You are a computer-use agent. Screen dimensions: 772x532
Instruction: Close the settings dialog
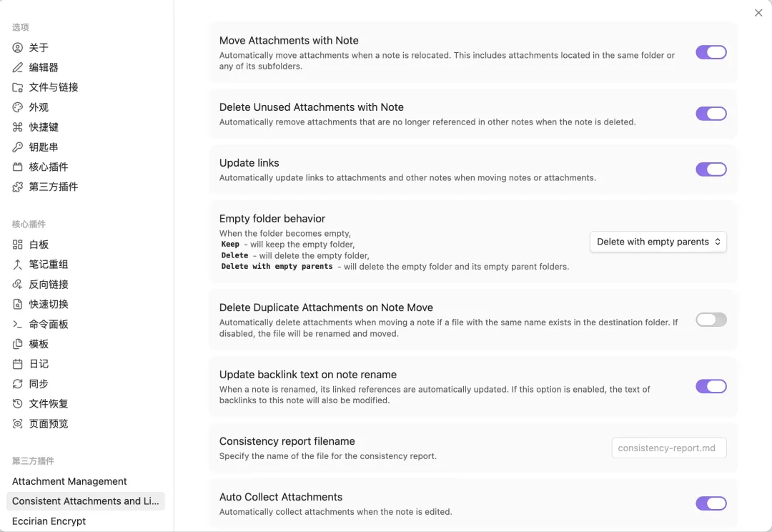(x=758, y=13)
